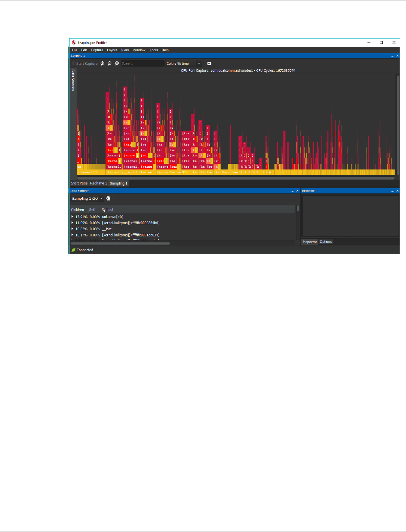Minimize the Sampling 1 panel
Viewport: 406px width, 532px height.
click(392, 56)
